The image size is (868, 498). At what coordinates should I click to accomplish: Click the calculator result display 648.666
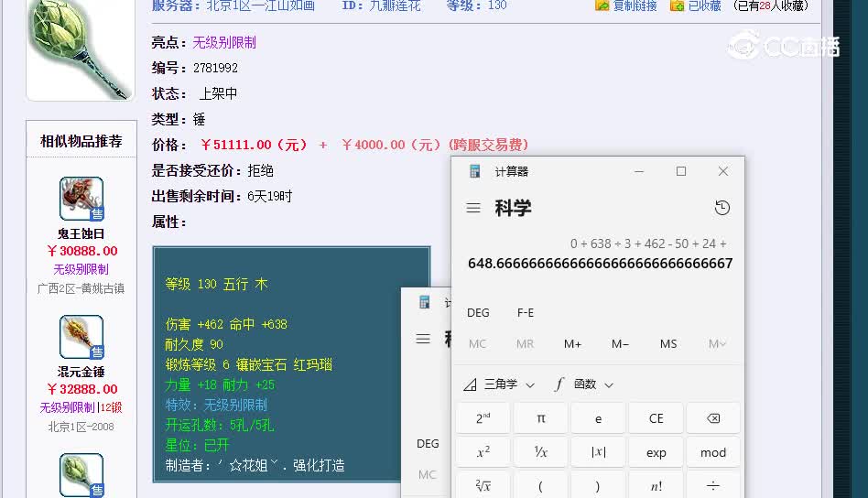click(x=600, y=264)
